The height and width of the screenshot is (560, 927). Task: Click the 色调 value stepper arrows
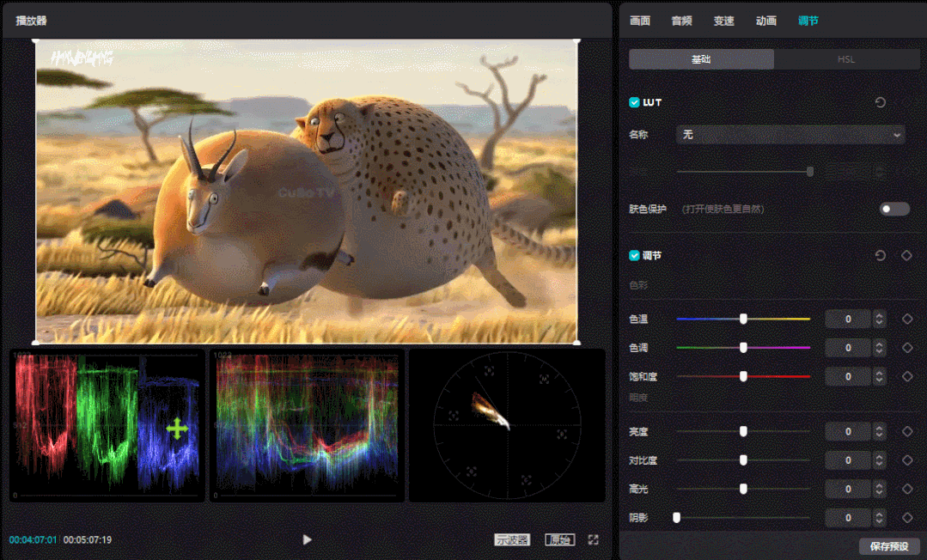pos(879,348)
